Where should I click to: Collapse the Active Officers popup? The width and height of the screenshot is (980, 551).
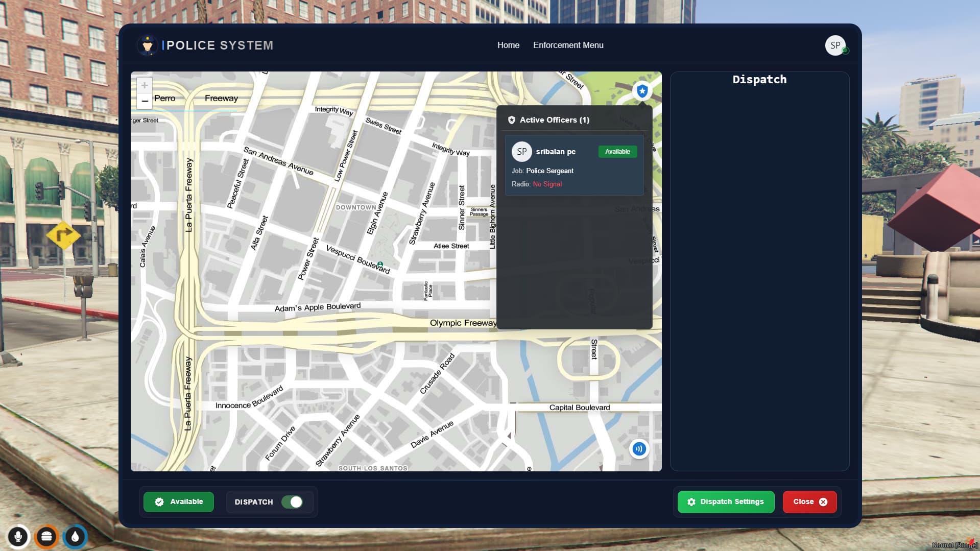[x=554, y=120]
